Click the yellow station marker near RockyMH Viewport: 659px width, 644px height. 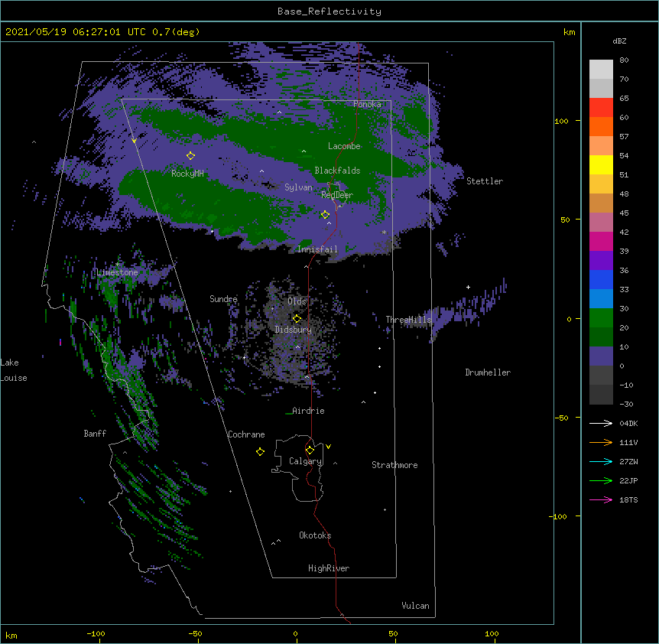pos(190,156)
